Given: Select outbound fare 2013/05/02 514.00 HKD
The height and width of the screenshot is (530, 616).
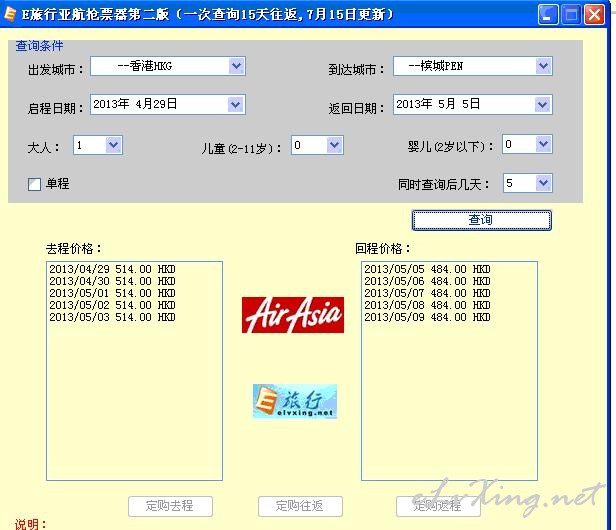Looking at the screenshot, I should pyautogui.click(x=112, y=305).
